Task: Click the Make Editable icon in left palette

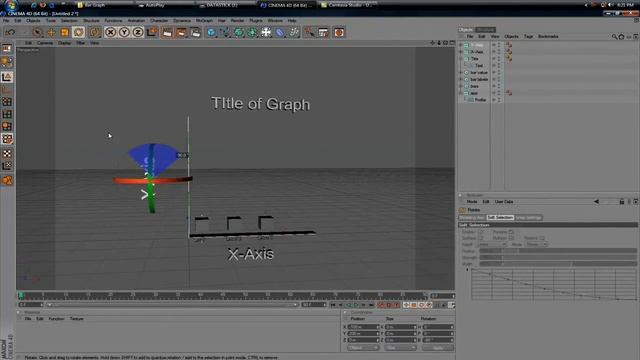Action: click(7, 49)
